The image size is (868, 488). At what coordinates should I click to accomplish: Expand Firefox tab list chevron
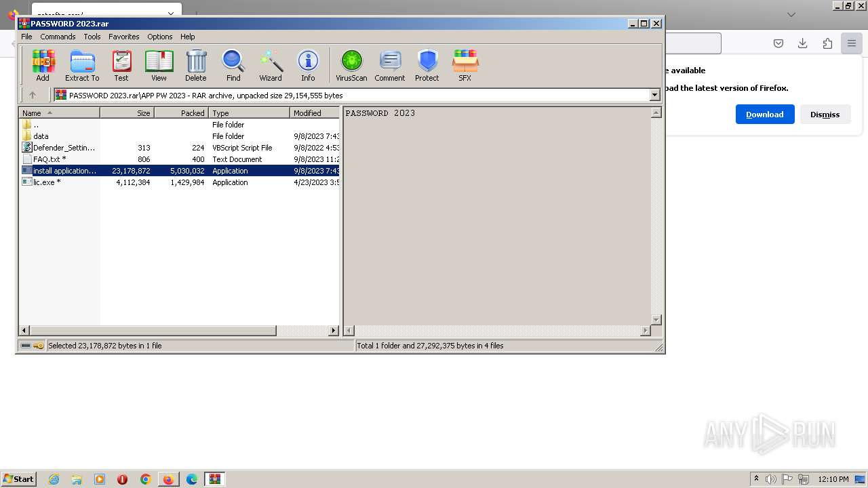click(791, 14)
